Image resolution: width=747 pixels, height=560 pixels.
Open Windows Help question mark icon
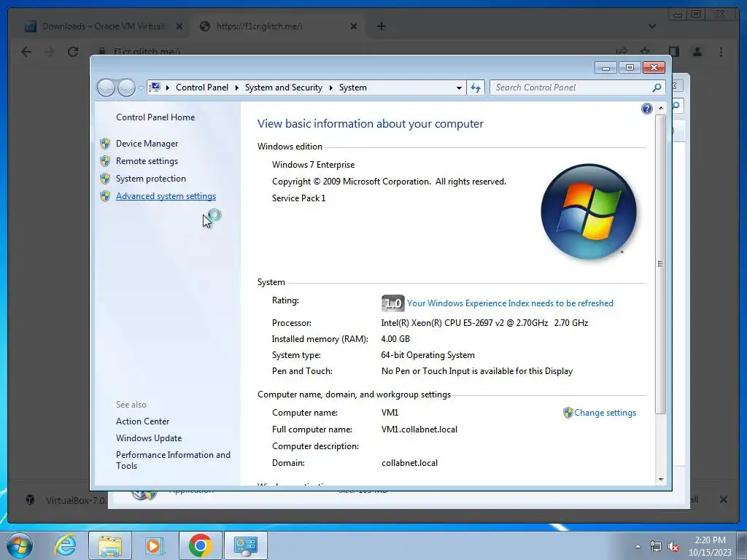pos(646,109)
